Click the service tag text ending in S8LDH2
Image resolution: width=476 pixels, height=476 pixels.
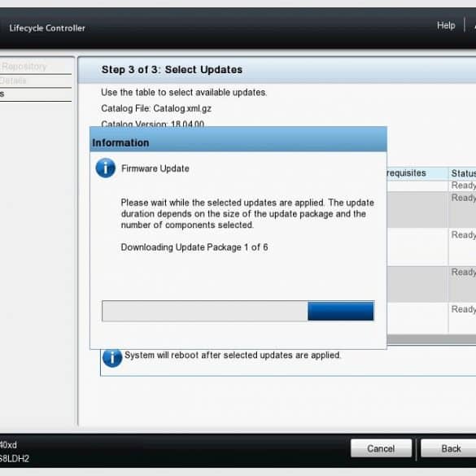coord(15,458)
